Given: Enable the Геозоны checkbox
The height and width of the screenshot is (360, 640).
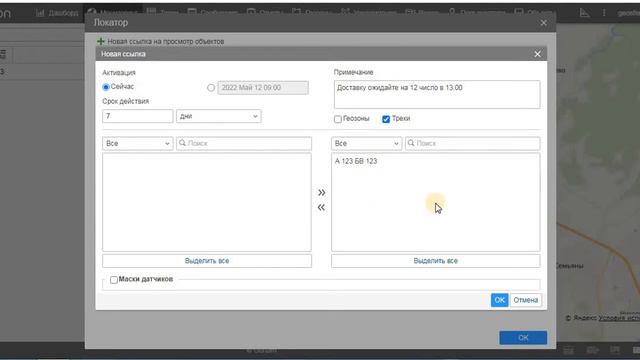Looking at the screenshot, I should point(338,119).
